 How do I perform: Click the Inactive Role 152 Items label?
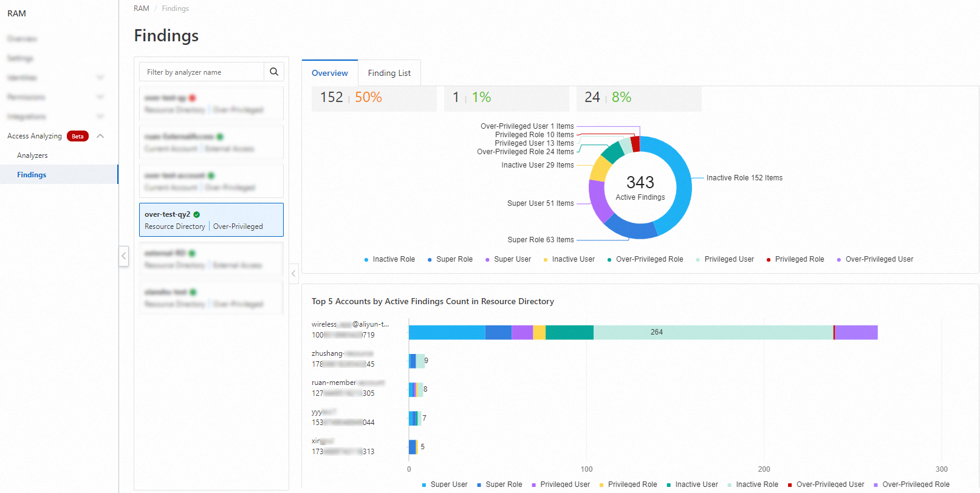[744, 178]
